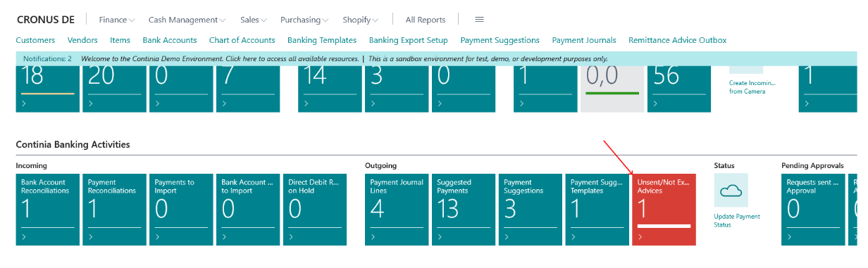Image resolution: width=868 pixels, height=268 pixels.
Task: Open Payment Journal Lines tile
Action: (397, 210)
